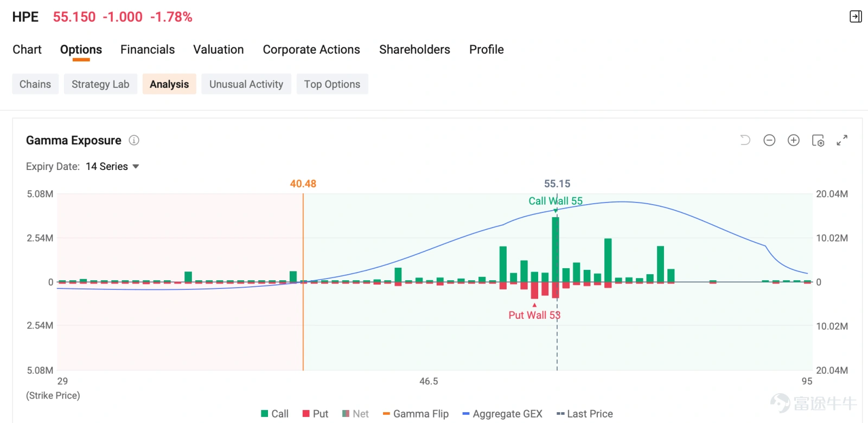Open Unusual Activity sub-tab
868x423 pixels.
point(246,84)
